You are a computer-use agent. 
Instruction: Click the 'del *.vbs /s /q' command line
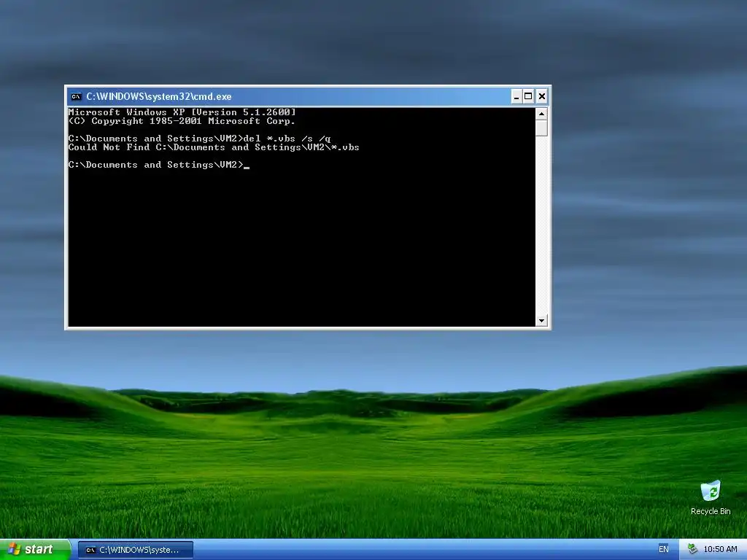tap(200, 139)
